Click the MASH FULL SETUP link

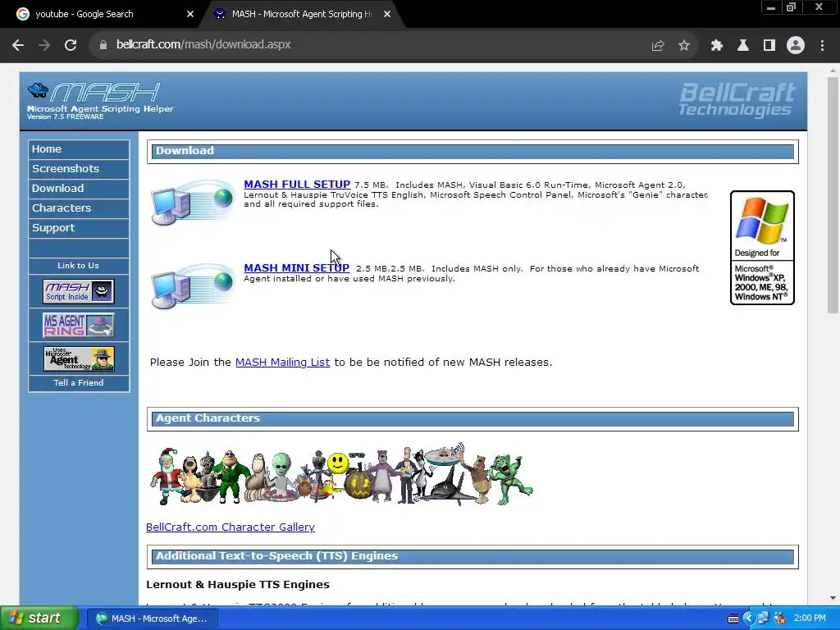coord(297,185)
